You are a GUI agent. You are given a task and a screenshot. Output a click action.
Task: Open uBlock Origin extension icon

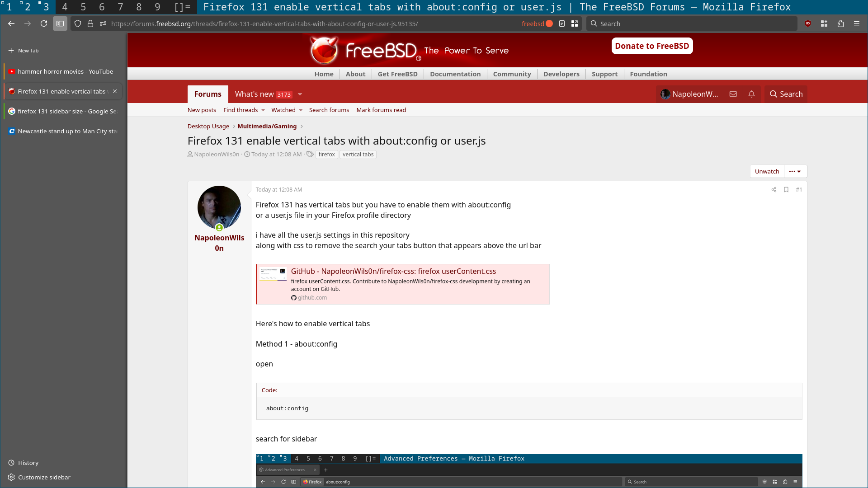(808, 23)
